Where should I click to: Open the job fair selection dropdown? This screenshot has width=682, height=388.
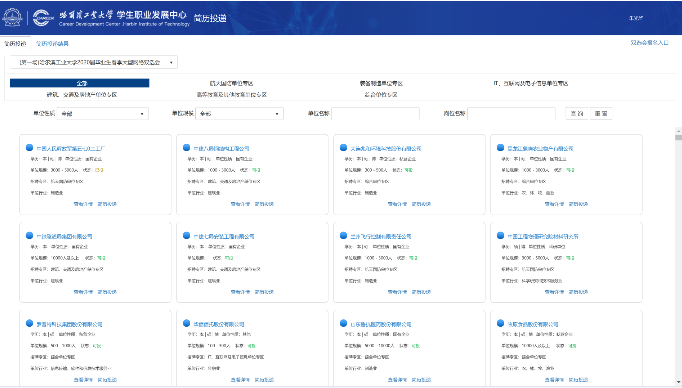click(94, 62)
